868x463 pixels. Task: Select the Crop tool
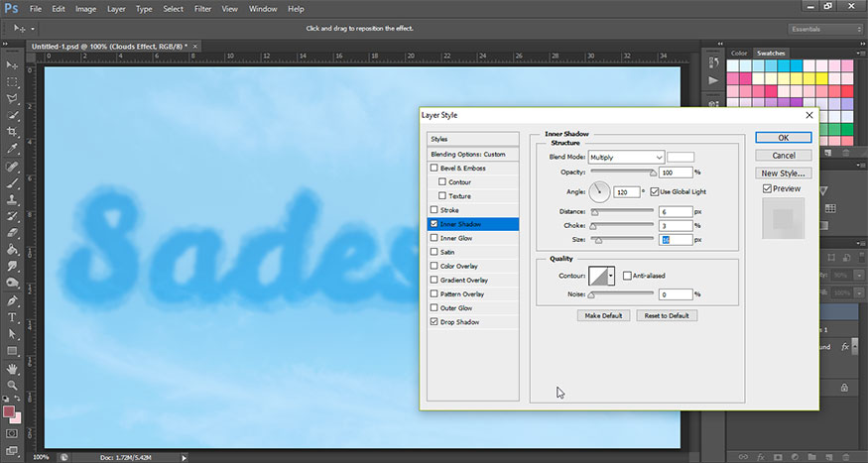pyautogui.click(x=13, y=131)
